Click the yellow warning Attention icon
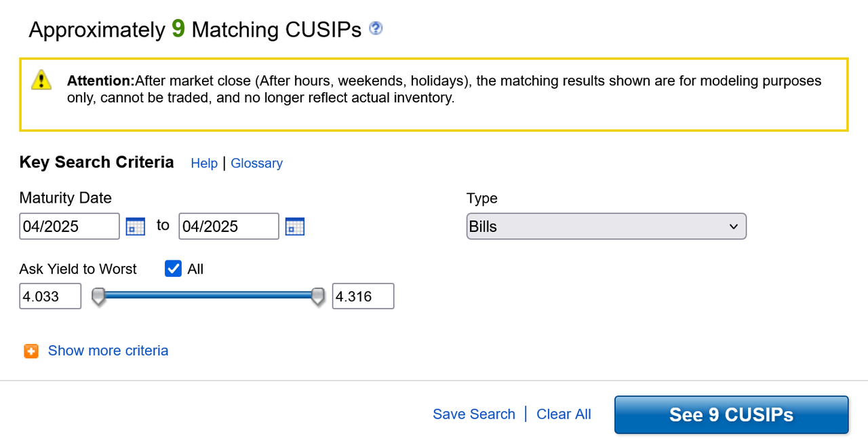The image size is (868, 447). (x=41, y=80)
